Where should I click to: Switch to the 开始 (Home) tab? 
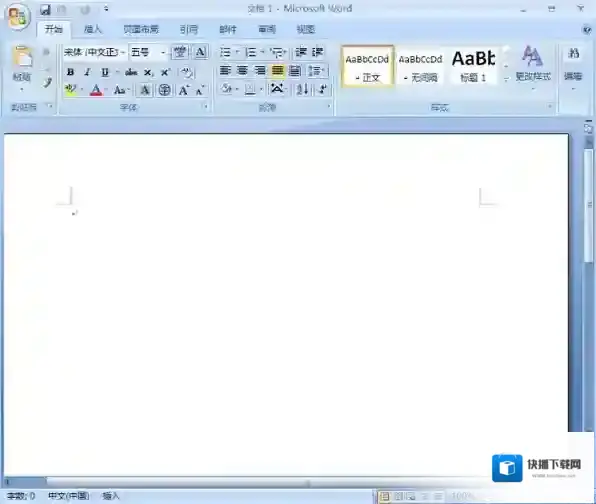pyautogui.click(x=54, y=29)
